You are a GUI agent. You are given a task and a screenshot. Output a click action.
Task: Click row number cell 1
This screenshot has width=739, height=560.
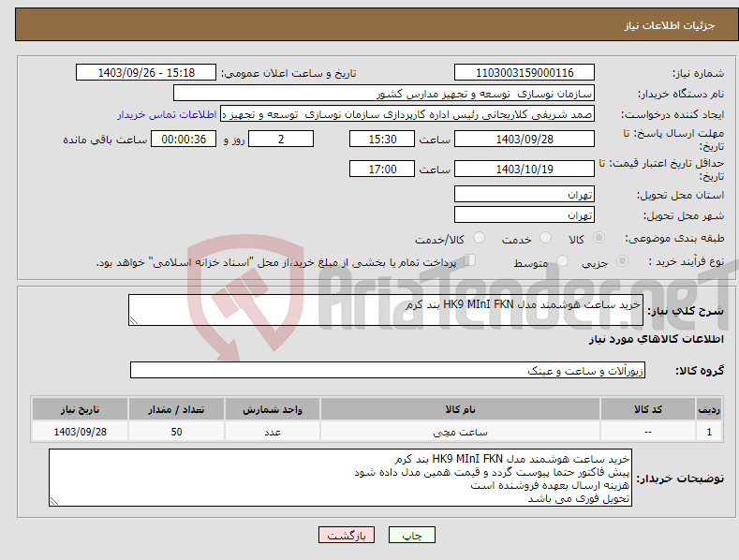coord(709,432)
